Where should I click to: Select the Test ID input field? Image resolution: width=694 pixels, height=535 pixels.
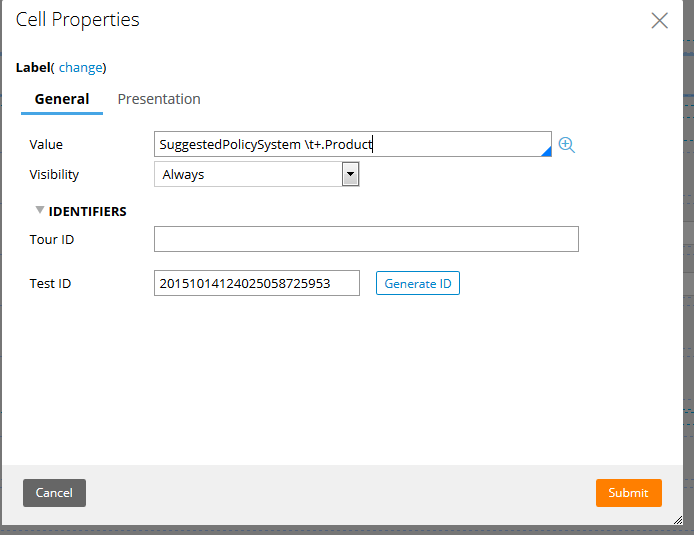coord(257,283)
